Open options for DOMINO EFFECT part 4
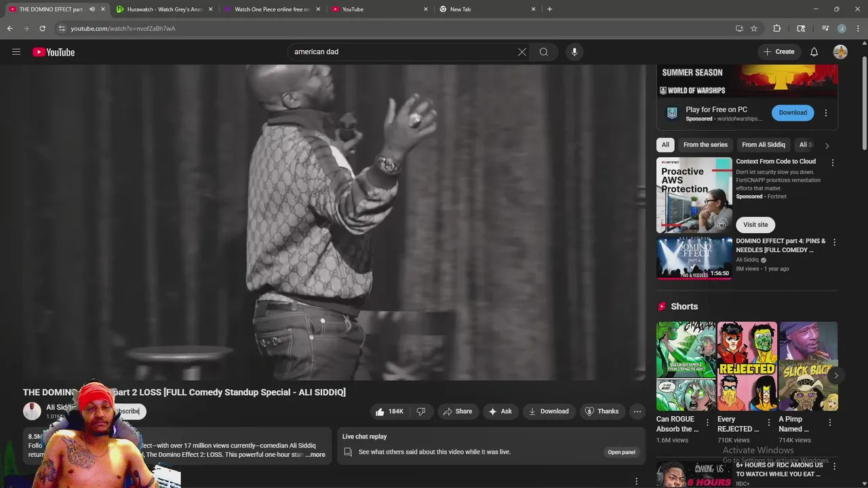Viewport: 868px width, 488px height. [834, 242]
